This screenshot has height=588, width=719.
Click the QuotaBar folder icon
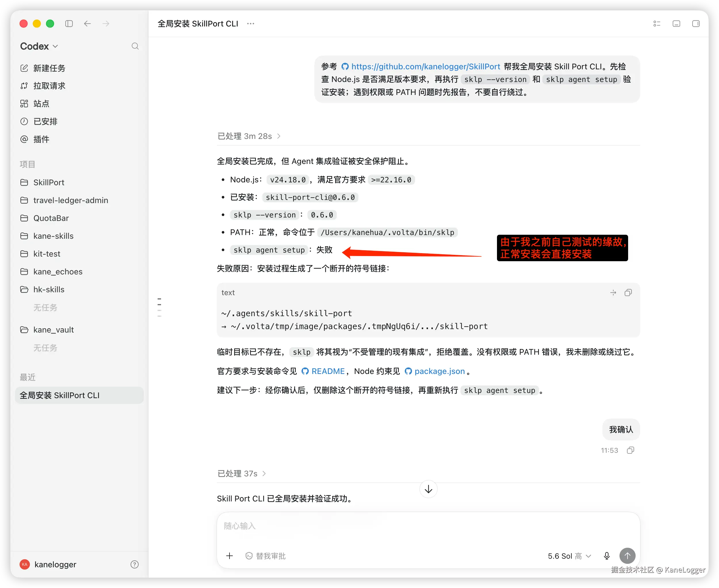pyautogui.click(x=24, y=218)
